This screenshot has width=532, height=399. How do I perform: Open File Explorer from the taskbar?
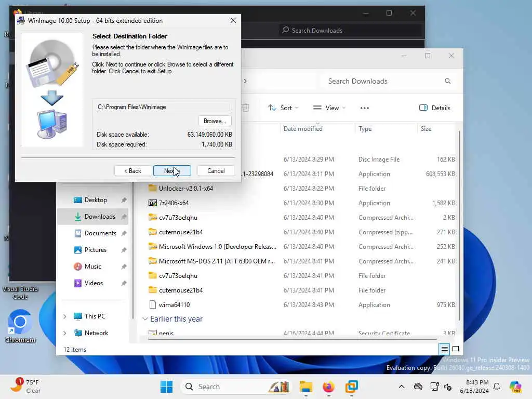click(305, 387)
